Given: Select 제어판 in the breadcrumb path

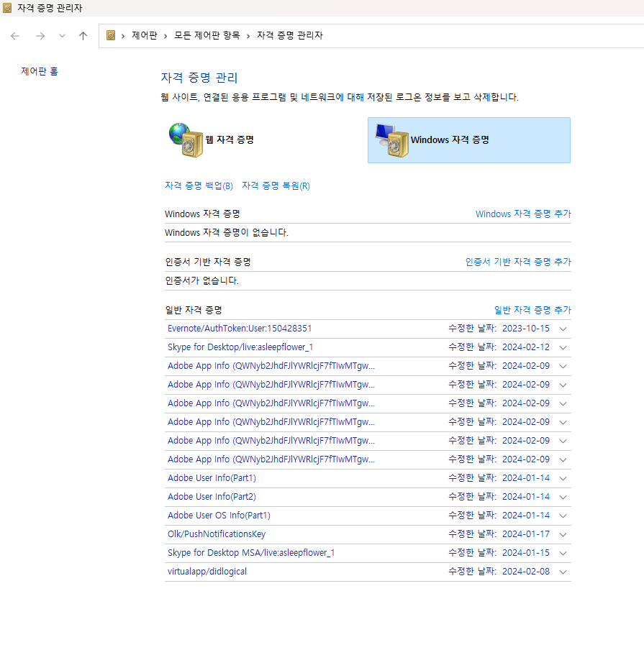Looking at the screenshot, I should coord(145,36).
